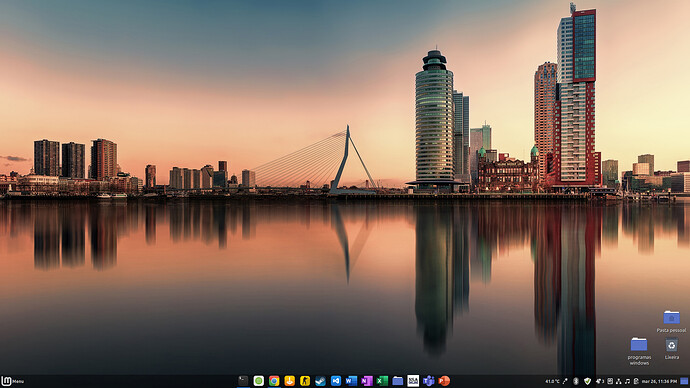Open the clipboard tray icon beside the clock
This screenshot has height=388, width=690.
636,381
